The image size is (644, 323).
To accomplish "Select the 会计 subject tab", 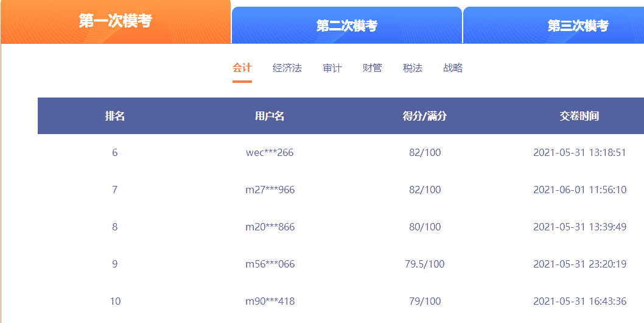I will (242, 68).
